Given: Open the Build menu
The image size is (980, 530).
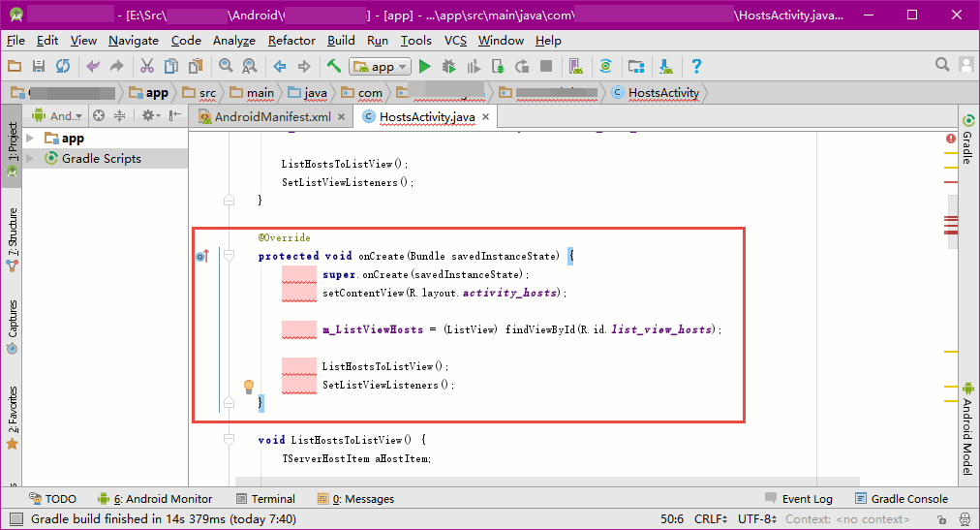Looking at the screenshot, I should [x=341, y=41].
